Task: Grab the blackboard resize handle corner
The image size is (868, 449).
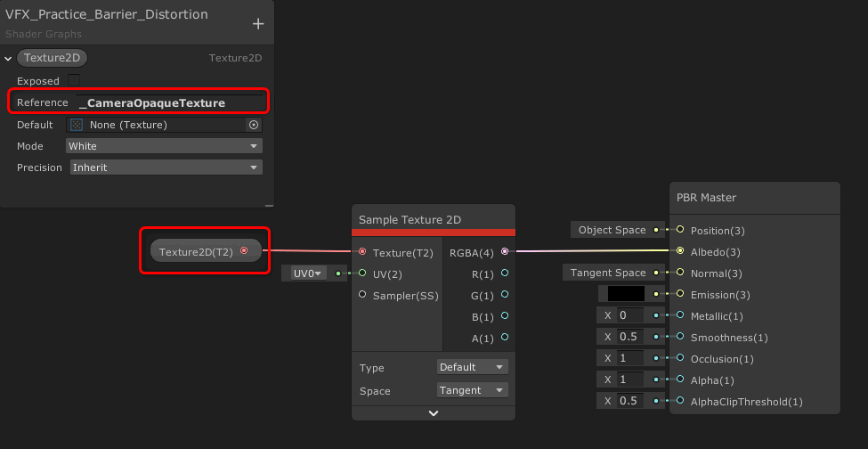Action: (x=269, y=206)
